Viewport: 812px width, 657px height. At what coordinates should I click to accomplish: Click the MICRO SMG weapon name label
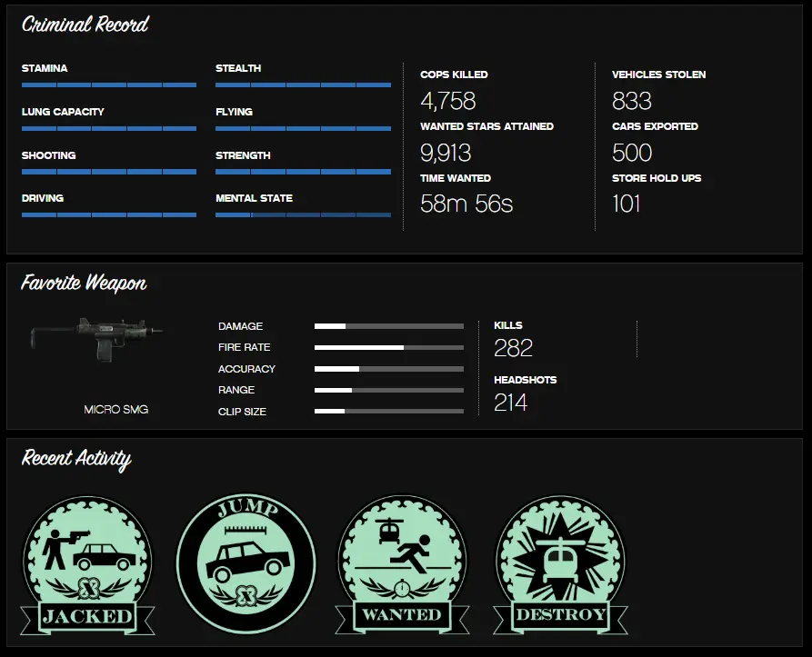click(x=115, y=410)
